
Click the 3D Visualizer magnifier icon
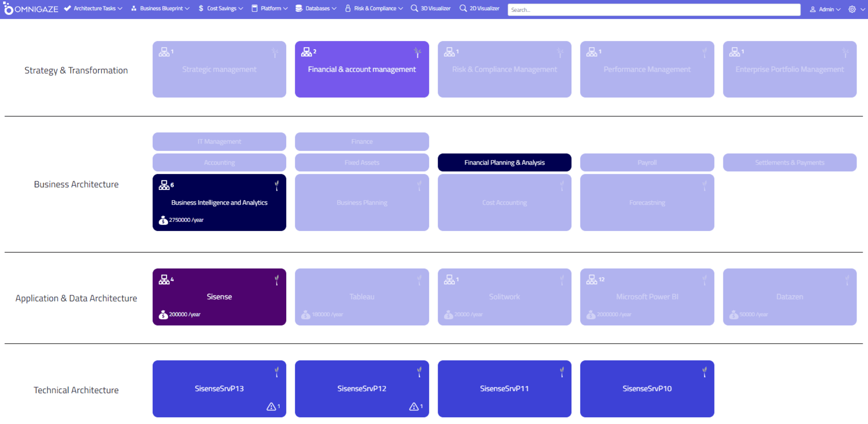[414, 8]
